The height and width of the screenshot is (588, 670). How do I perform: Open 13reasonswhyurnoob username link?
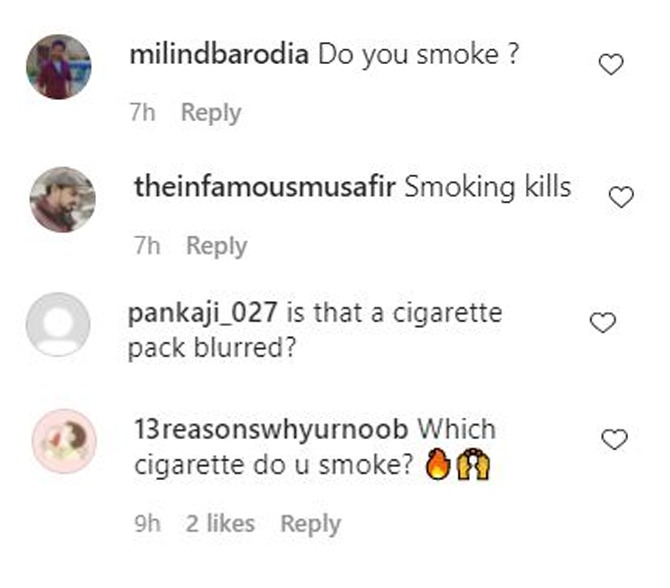pos(271,429)
